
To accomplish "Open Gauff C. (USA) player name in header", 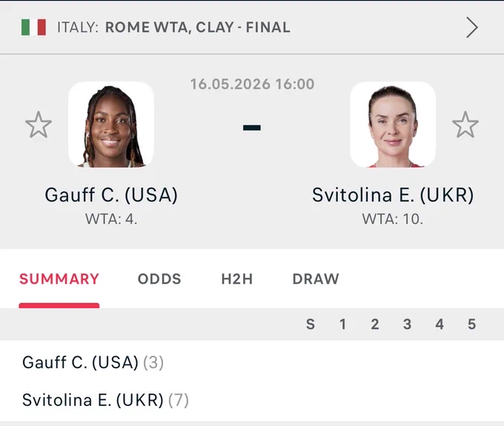I will pos(111,195).
